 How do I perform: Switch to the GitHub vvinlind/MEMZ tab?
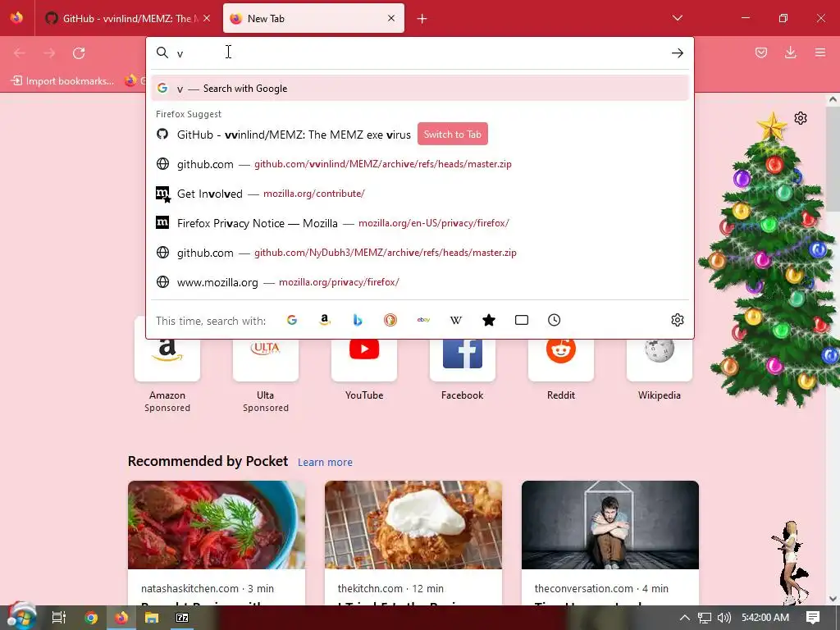tap(129, 18)
